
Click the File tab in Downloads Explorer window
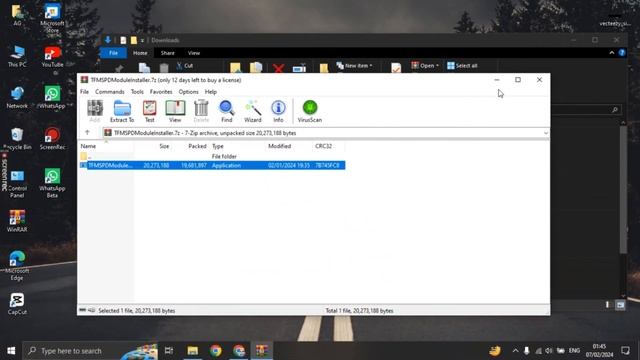pos(113,53)
